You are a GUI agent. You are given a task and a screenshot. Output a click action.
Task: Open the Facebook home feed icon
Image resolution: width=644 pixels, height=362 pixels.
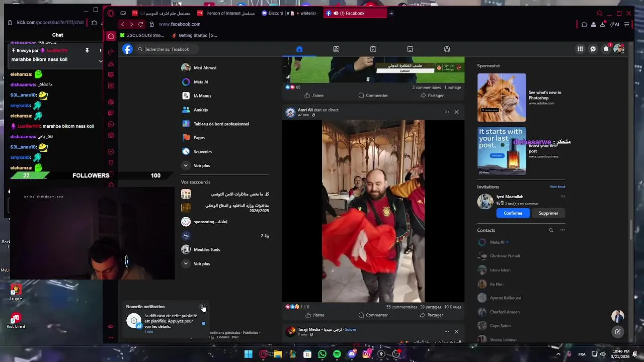[x=299, y=49]
